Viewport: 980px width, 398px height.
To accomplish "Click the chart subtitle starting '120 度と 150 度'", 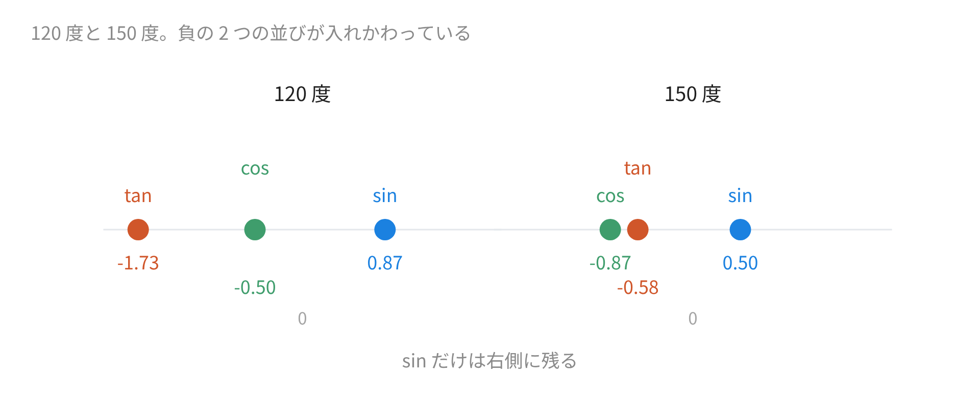I will pyautogui.click(x=251, y=33).
